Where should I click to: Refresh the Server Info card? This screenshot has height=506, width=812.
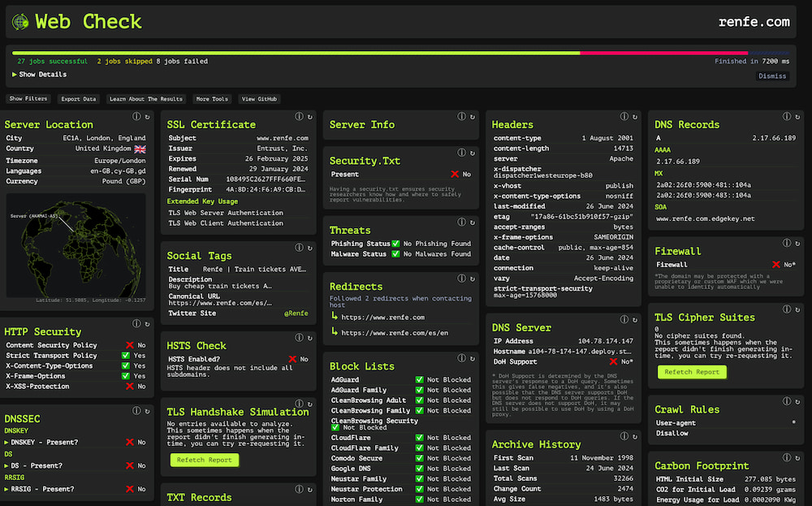tap(473, 117)
